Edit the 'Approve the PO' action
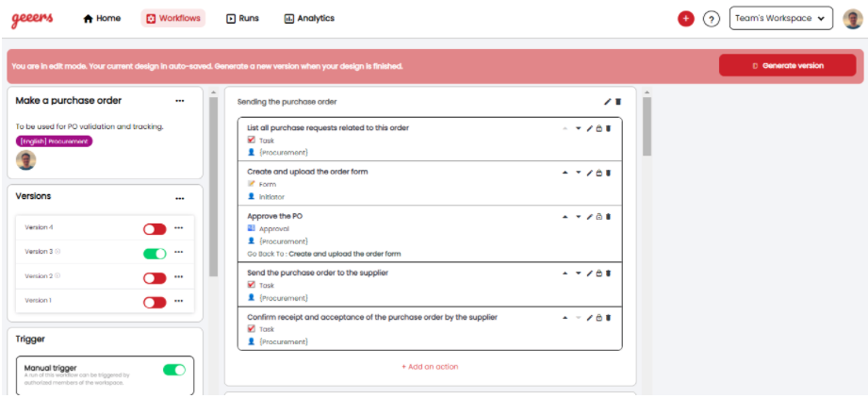Image resolution: width=868 pixels, height=398 pixels. (590, 216)
